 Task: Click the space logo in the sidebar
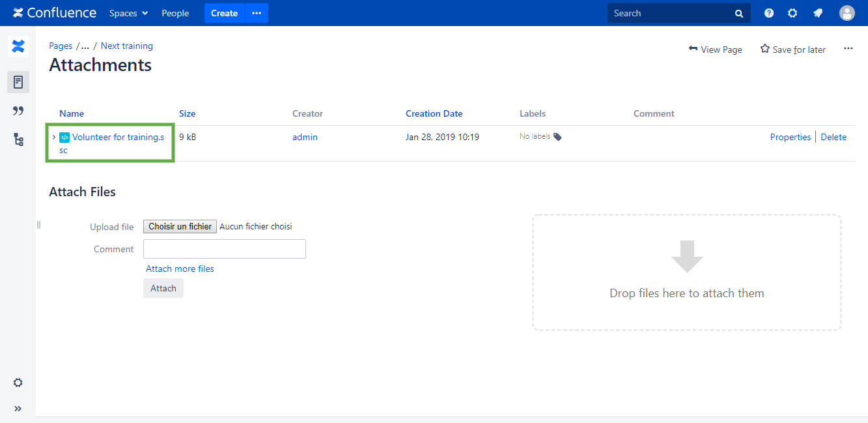pos(18,46)
